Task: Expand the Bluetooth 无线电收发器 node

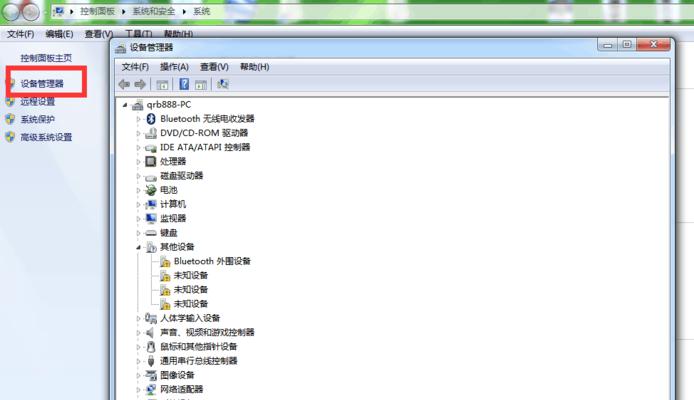Action: click(x=138, y=119)
